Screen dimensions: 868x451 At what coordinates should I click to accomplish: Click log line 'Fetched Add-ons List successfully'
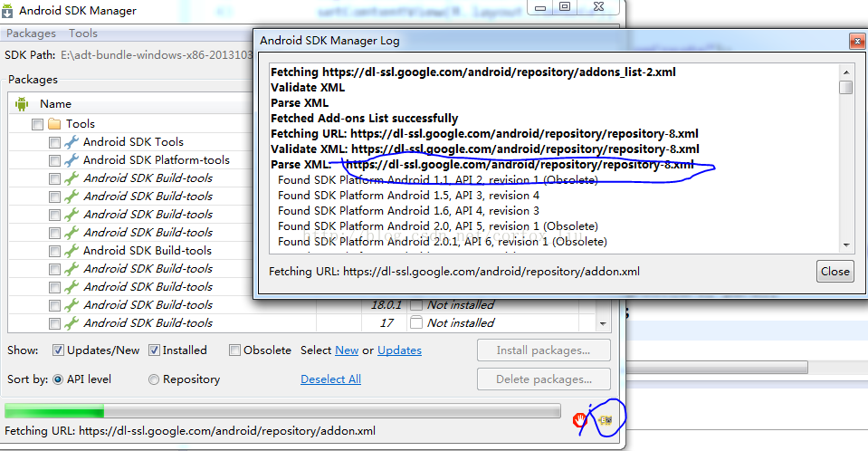(x=364, y=118)
